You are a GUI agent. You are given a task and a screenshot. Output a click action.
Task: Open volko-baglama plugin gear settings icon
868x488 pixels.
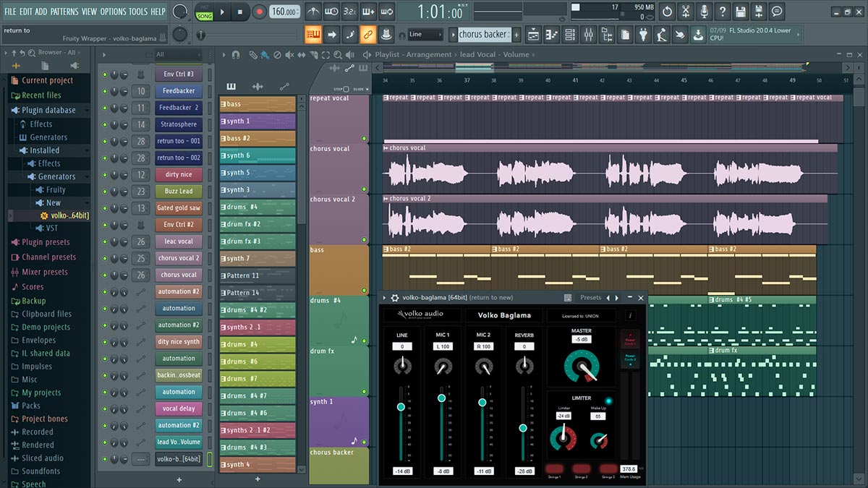point(395,297)
